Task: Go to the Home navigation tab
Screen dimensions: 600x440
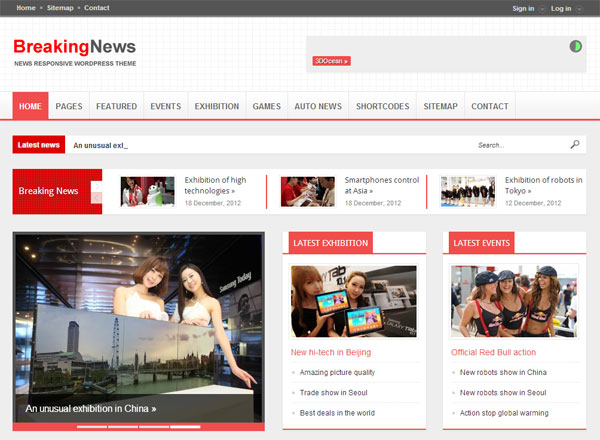Action: 30,106
